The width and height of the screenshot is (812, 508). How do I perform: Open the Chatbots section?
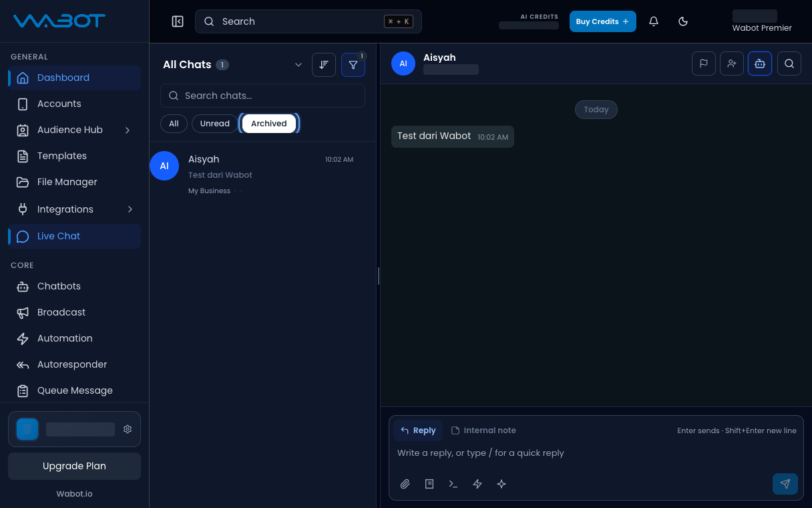[x=74, y=286]
